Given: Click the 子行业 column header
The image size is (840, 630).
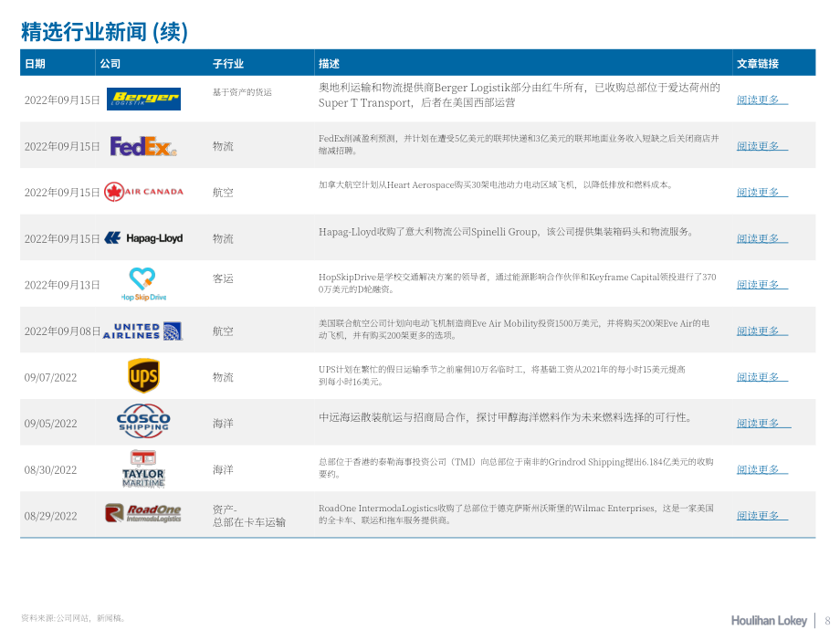Looking at the screenshot, I should 228,64.
